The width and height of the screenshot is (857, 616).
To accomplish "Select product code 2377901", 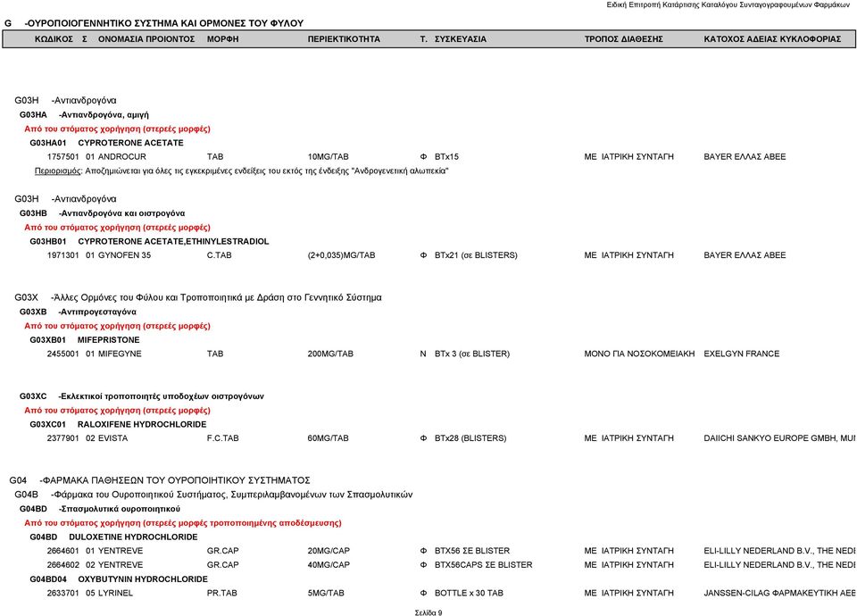I will [62, 438].
